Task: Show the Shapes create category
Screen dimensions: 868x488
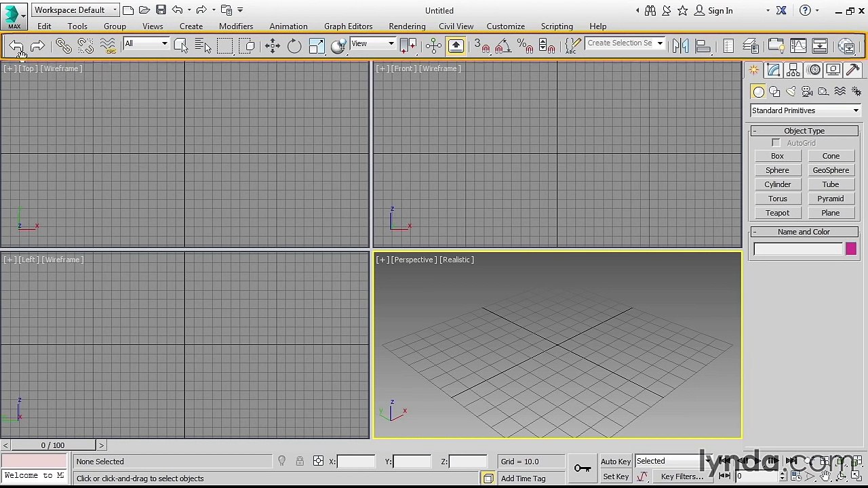Action: pos(774,91)
